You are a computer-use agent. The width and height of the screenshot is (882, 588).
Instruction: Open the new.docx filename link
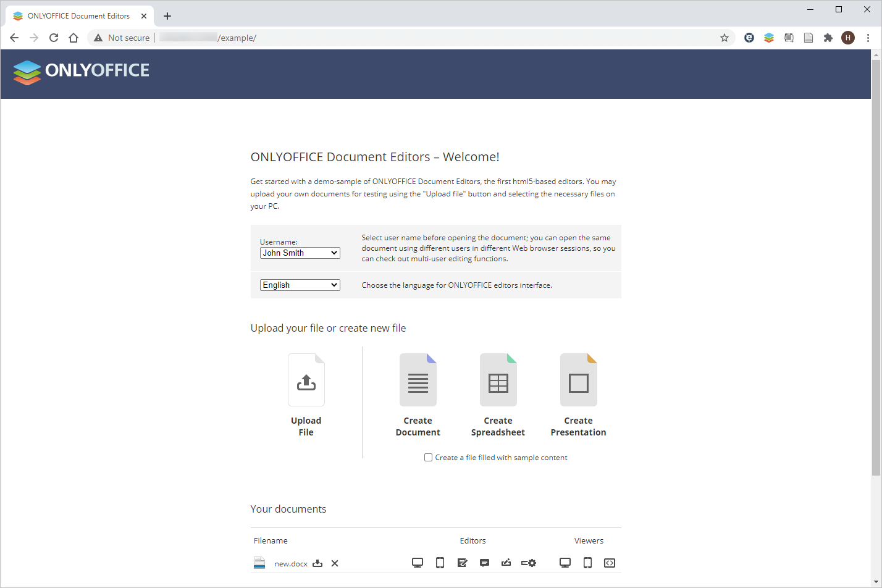pyautogui.click(x=291, y=564)
